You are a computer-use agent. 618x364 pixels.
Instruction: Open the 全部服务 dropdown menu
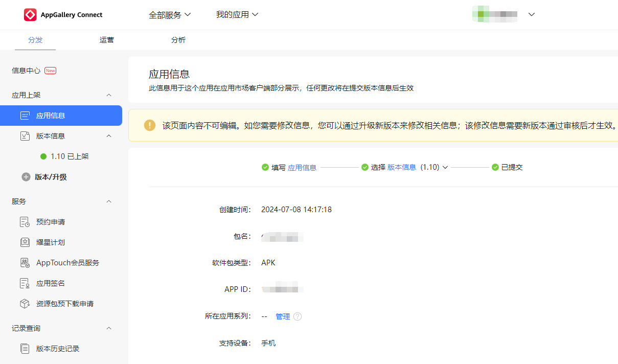pos(170,15)
